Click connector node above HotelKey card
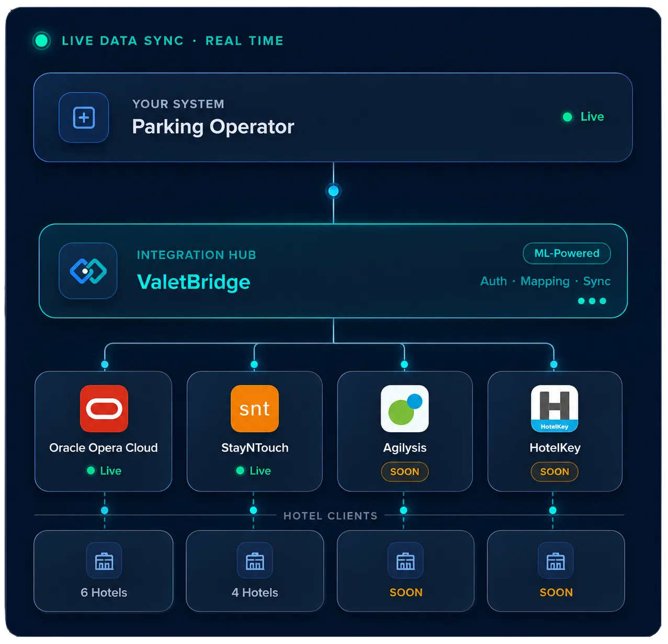Screen dimensions: 668x644 coord(554,364)
